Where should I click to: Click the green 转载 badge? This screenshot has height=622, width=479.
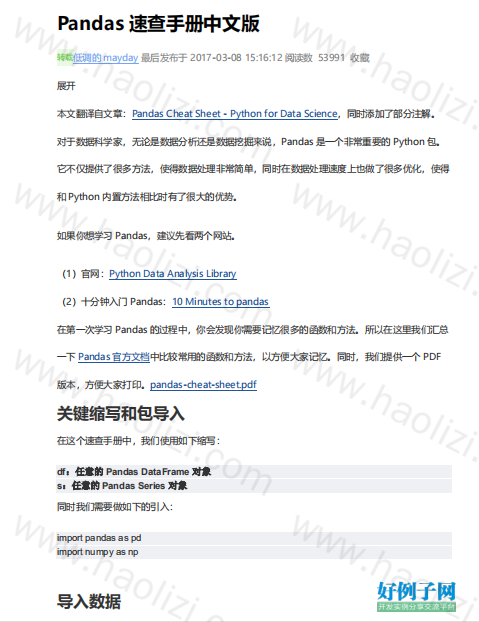65,58
